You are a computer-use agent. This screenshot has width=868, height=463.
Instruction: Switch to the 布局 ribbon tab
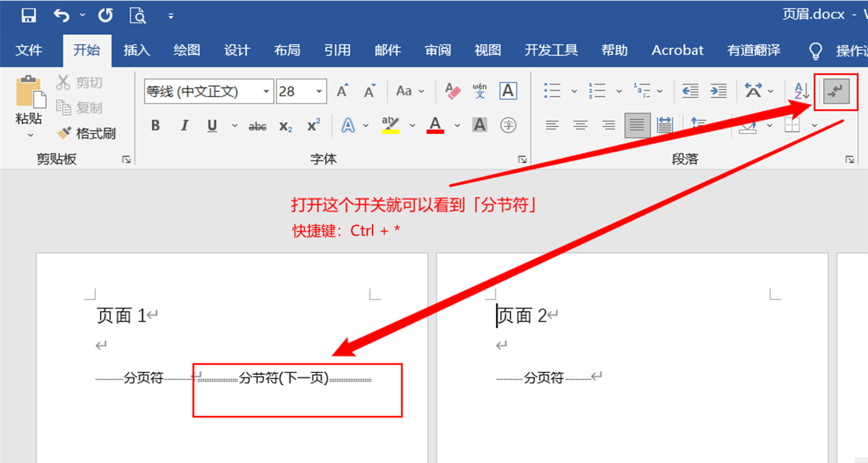[x=287, y=50]
